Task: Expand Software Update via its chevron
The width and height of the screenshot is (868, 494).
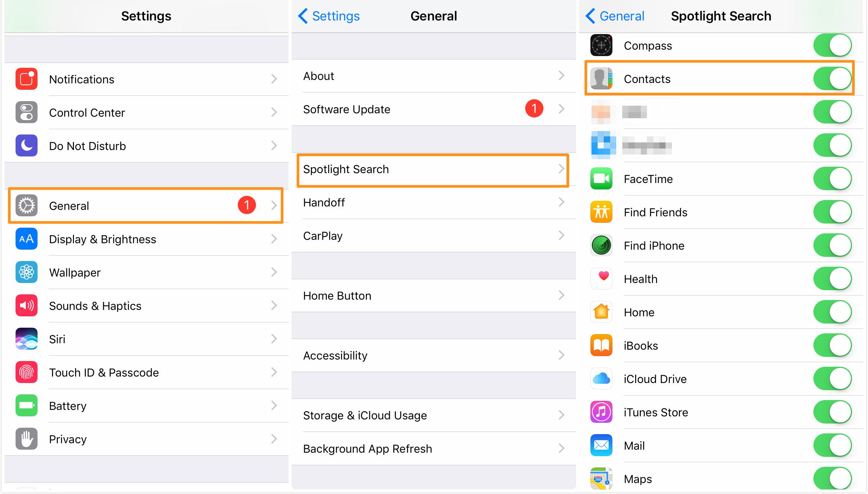Action: pyautogui.click(x=562, y=109)
